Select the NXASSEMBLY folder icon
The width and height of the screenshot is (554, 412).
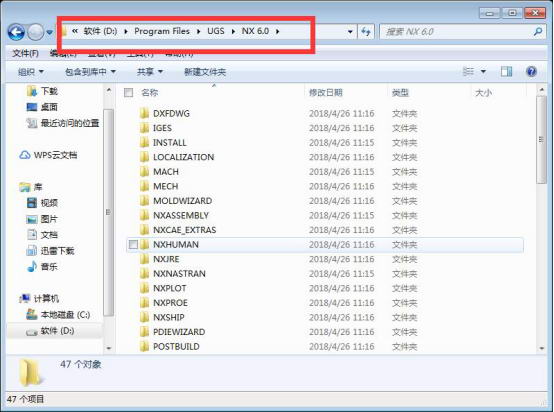[144, 215]
